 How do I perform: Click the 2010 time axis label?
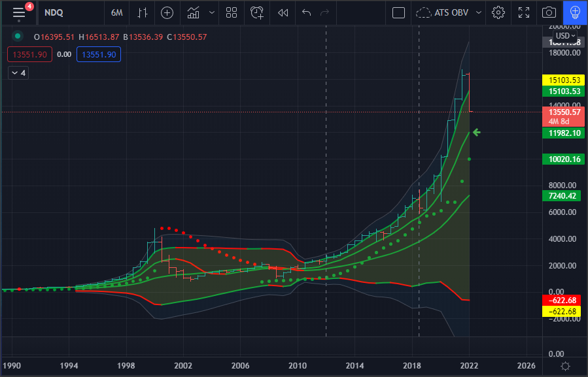click(298, 366)
